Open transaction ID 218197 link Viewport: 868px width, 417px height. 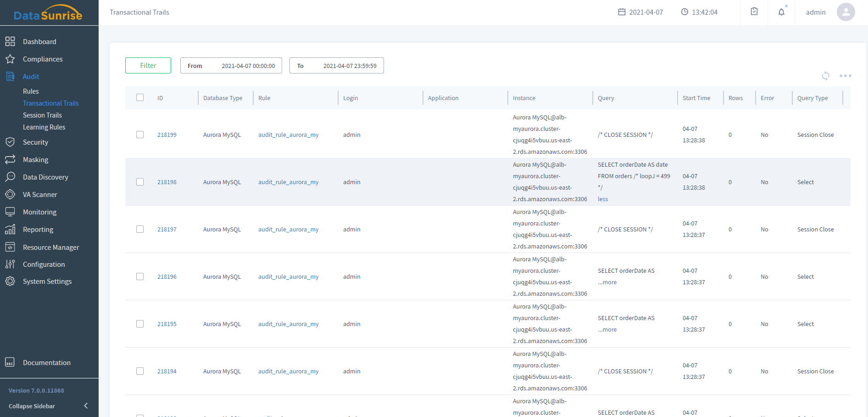click(x=167, y=230)
